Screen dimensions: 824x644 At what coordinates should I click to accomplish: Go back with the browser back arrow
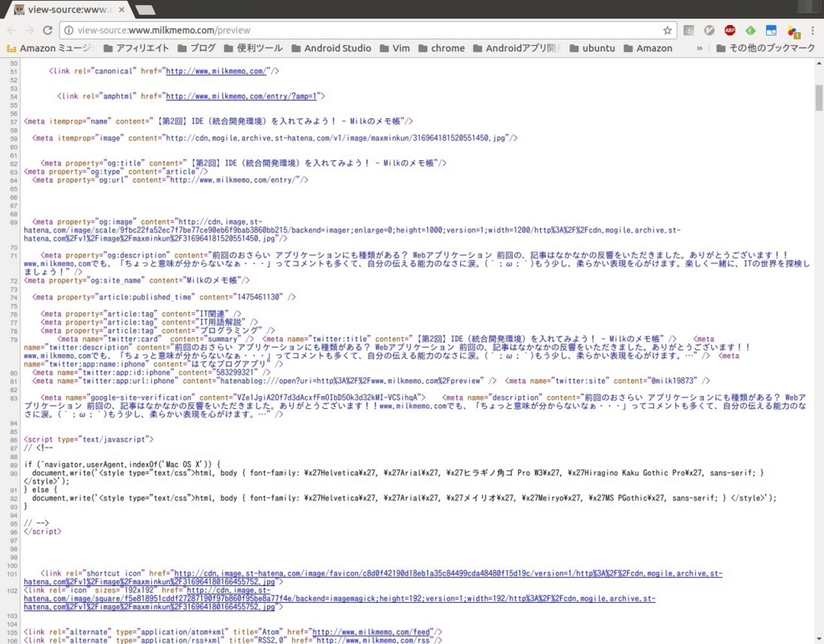point(11,30)
